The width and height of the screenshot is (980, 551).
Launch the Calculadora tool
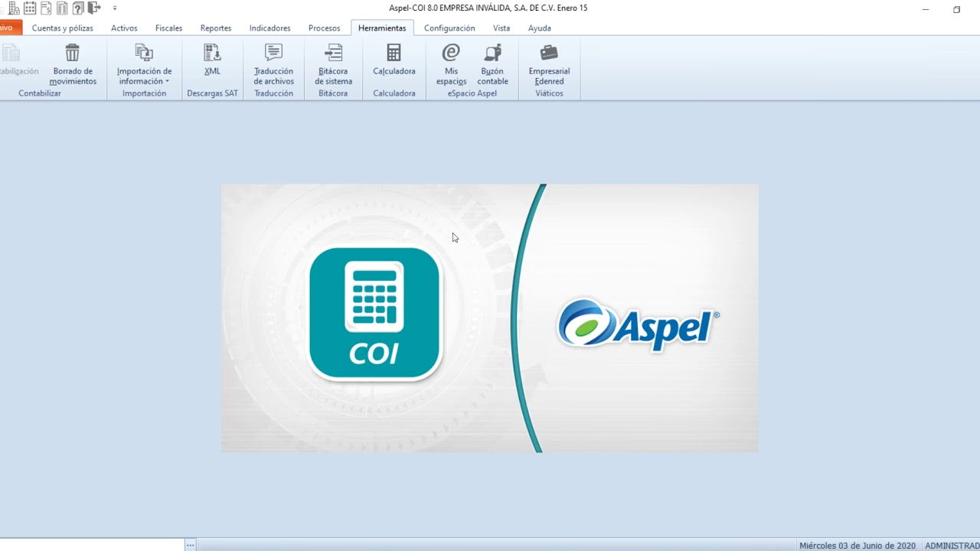394,60
